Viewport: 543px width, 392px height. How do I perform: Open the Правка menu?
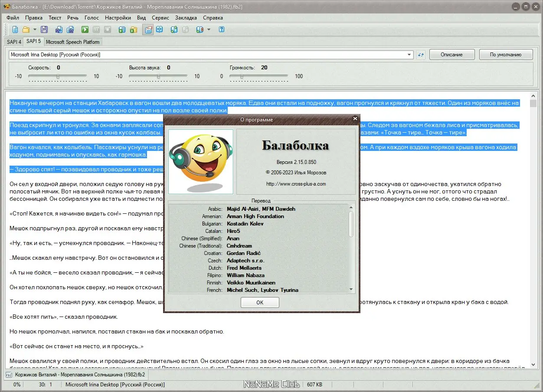[34, 18]
